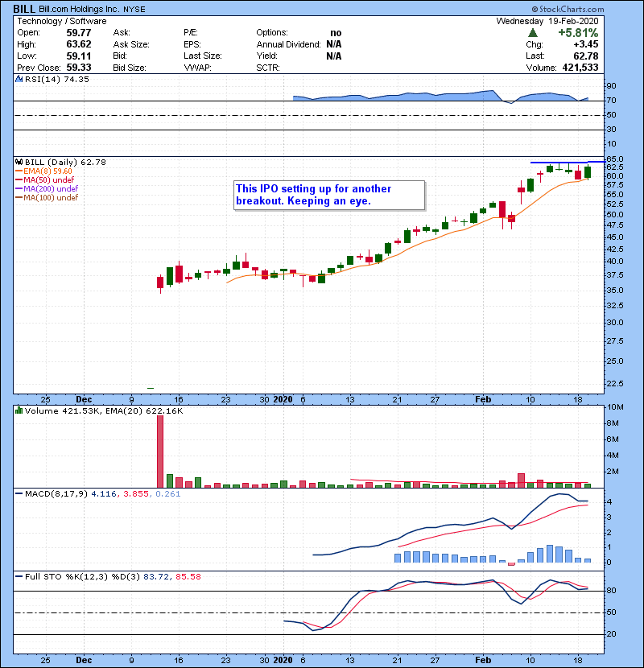Click the NYSE exchange label
Screen dimensions: 644x668
tap(134, 10)
